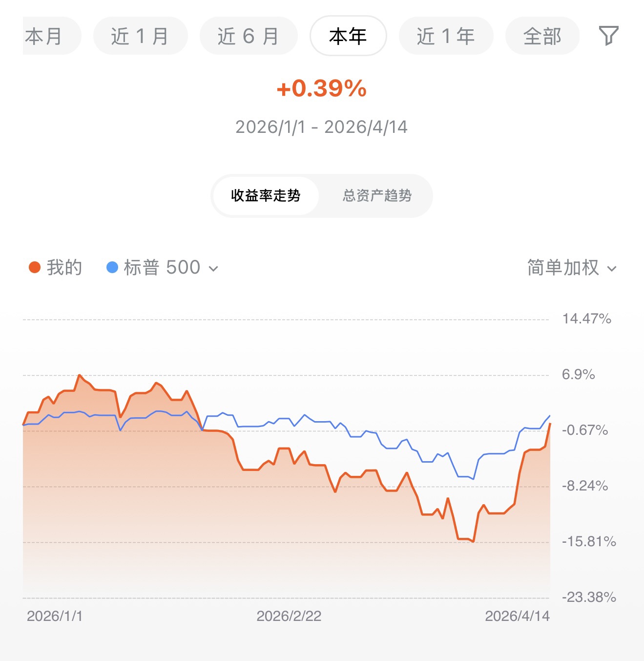The height and width of the screenshot is (661, 644).
Task: Switch to 总资产趋势 view
Action: pos(377,195)
